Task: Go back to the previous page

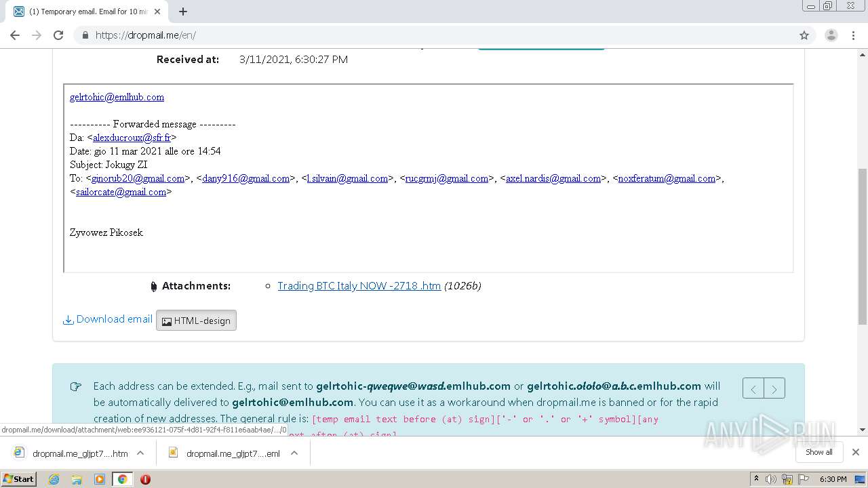Action: click(x=15, y=35)
